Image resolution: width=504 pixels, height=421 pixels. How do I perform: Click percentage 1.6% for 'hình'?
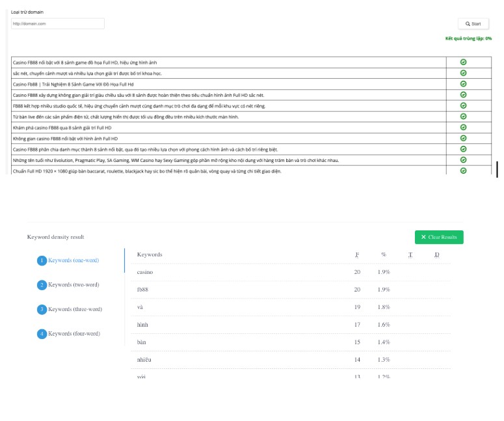(384, 325)
